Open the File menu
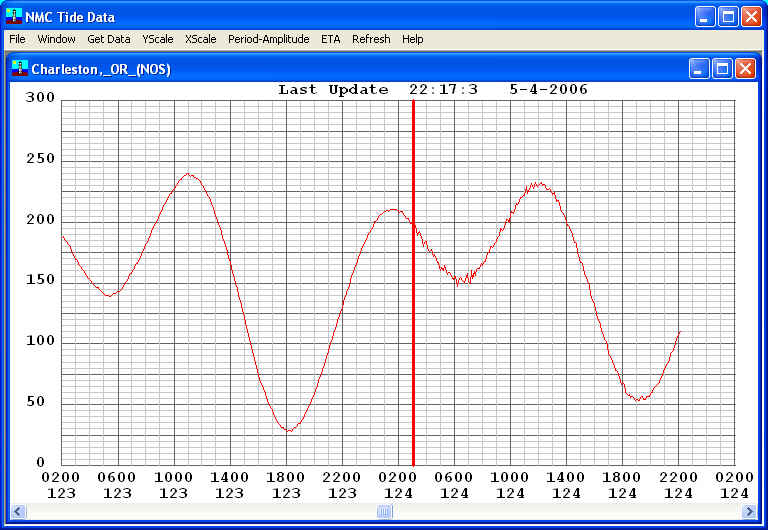 [x=17, y=39]
